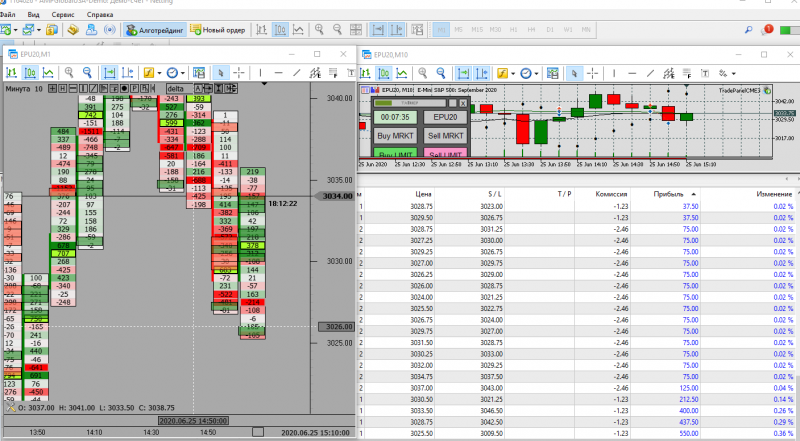
Task: Click the TradePanelCME3 expert icon
Action: [x=767, y=90]
